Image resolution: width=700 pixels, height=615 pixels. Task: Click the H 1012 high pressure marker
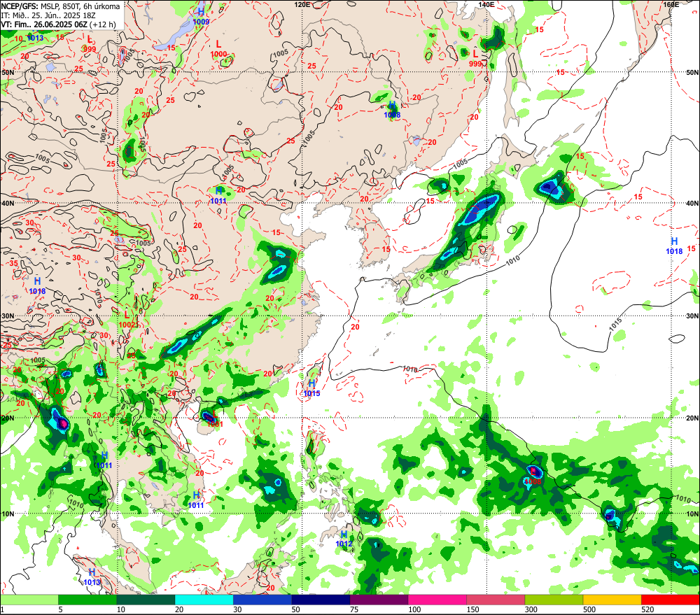click(x=344, y=539)
